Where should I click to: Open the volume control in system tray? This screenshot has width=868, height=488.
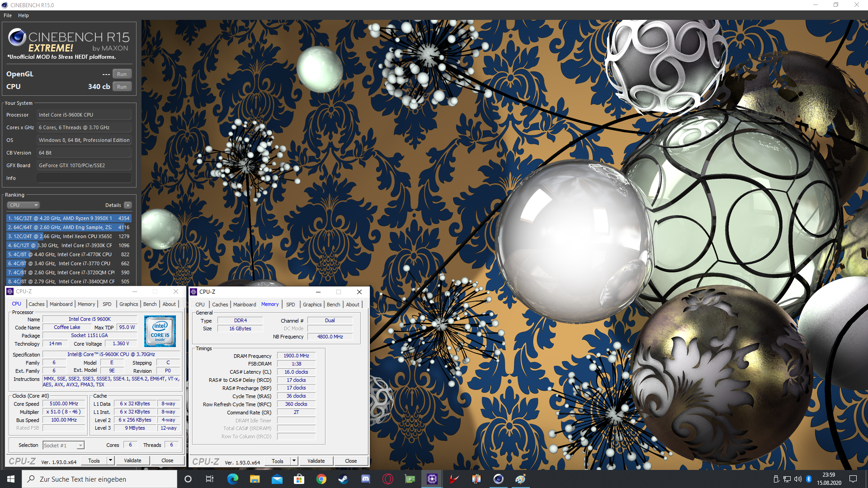point(798,479)
